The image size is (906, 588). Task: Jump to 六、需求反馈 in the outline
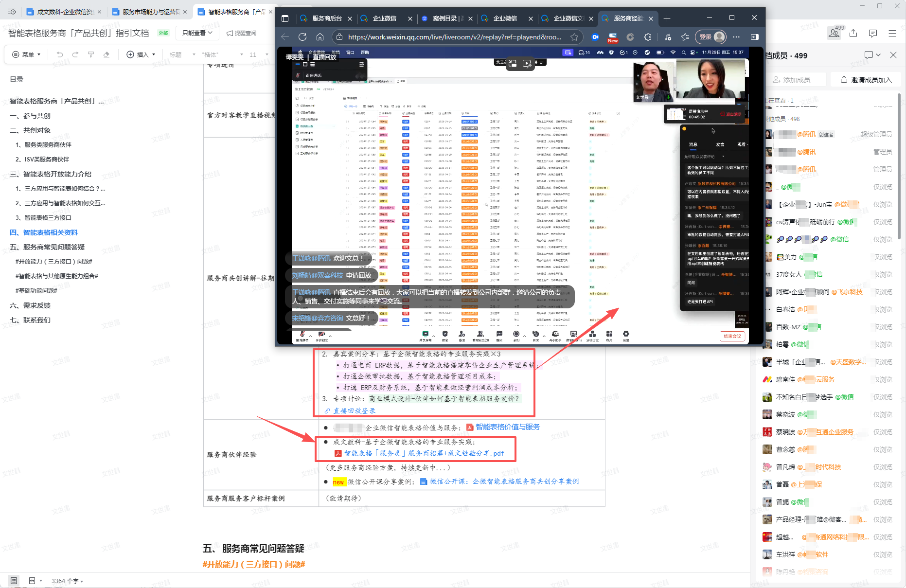[x=30, y=305]
